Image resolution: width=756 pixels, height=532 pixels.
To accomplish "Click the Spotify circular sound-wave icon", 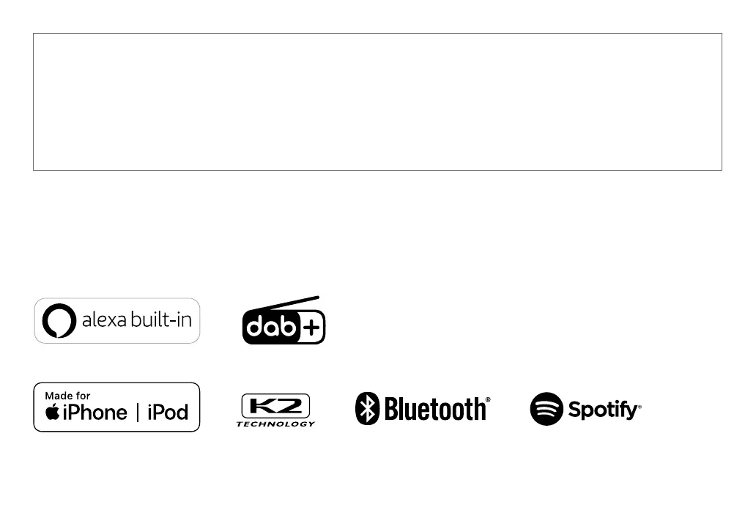I will point(546,408).
